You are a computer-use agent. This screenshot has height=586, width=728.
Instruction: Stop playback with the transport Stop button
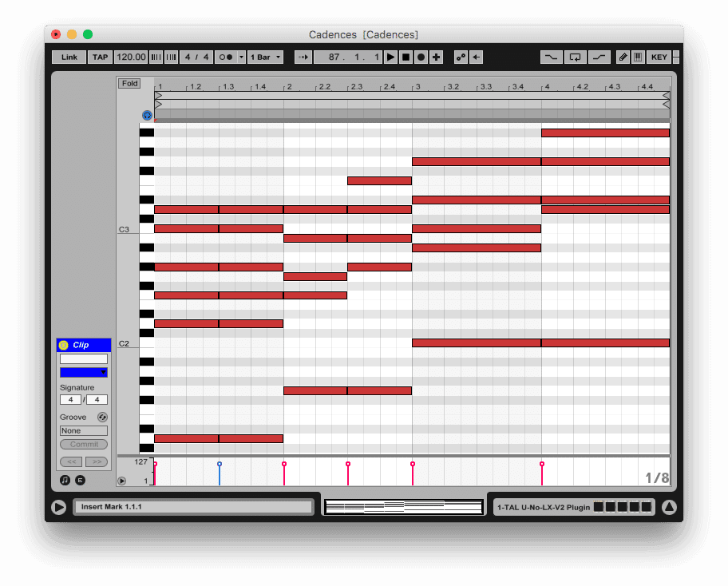click(x=406, y=57)
